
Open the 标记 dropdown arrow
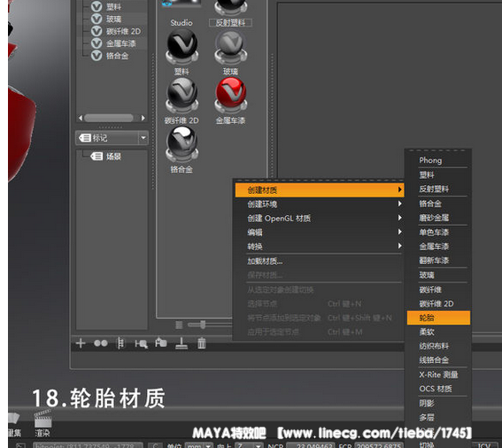tap(143, 138)
